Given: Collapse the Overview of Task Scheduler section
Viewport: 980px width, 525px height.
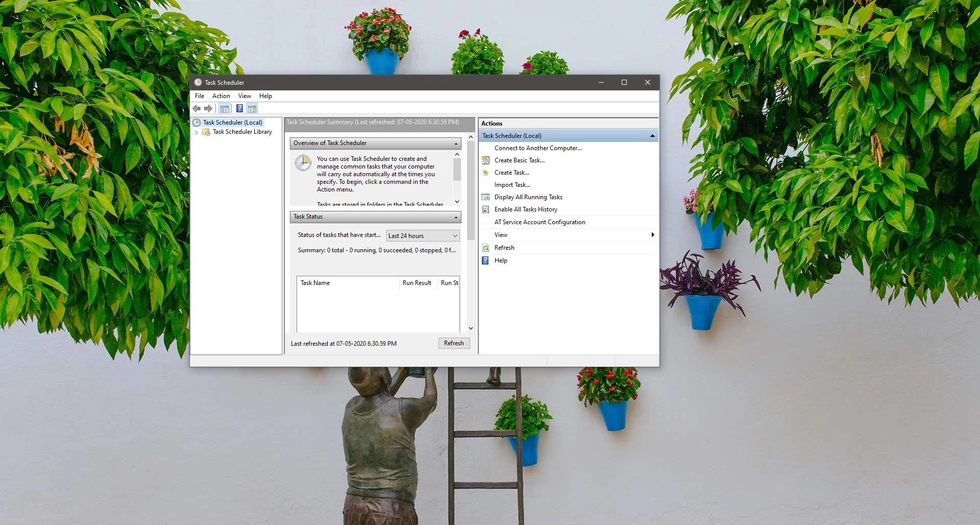Looking at the screenshot, I should 456,143.
